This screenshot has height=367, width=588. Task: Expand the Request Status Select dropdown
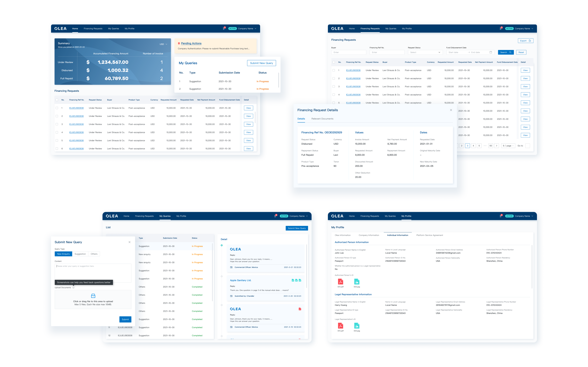pyautogui.click(x=425, y=52)
